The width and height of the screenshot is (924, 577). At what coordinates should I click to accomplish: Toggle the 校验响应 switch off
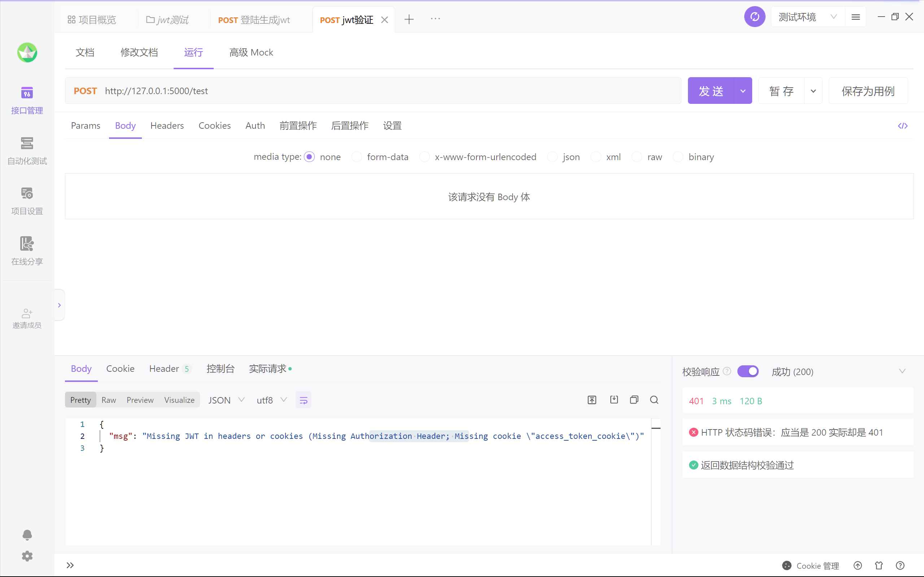pyautogui.click(x=748, y=371)
